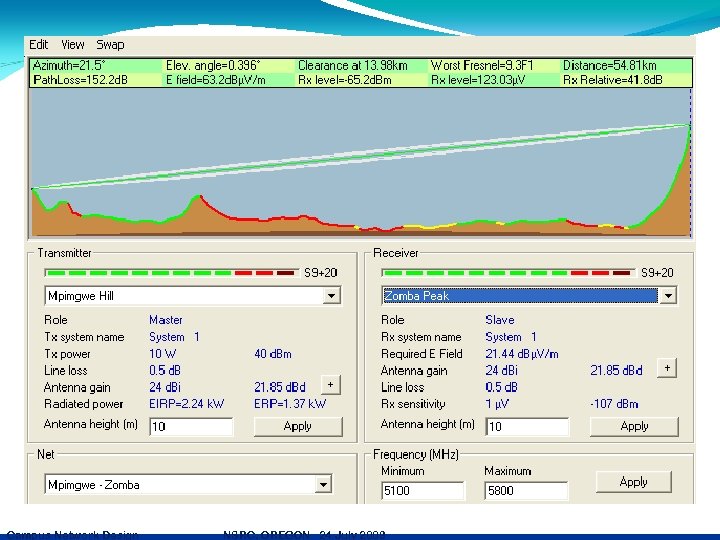
Task: Click the Rx level=123.03µV readout
Action: [478, 80]
